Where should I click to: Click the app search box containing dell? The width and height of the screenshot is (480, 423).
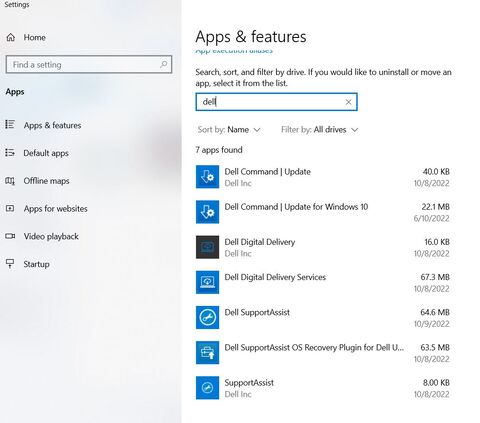click(276, 102)
